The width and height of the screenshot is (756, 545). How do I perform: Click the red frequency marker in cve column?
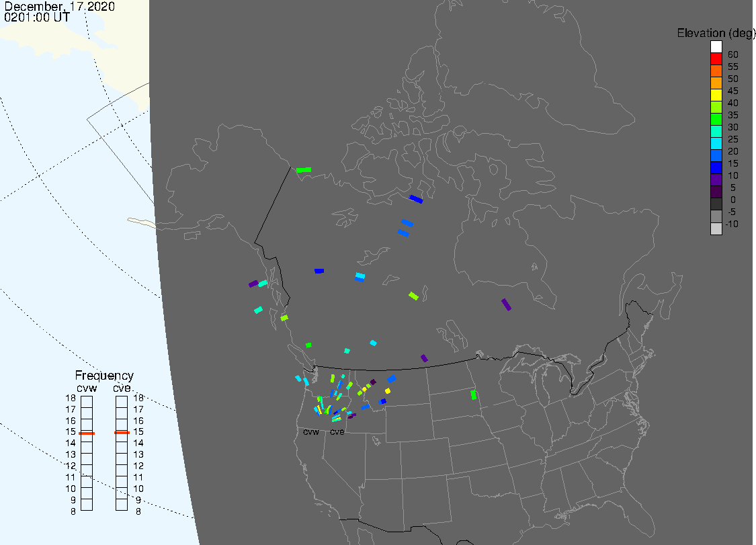coord(122,433)
